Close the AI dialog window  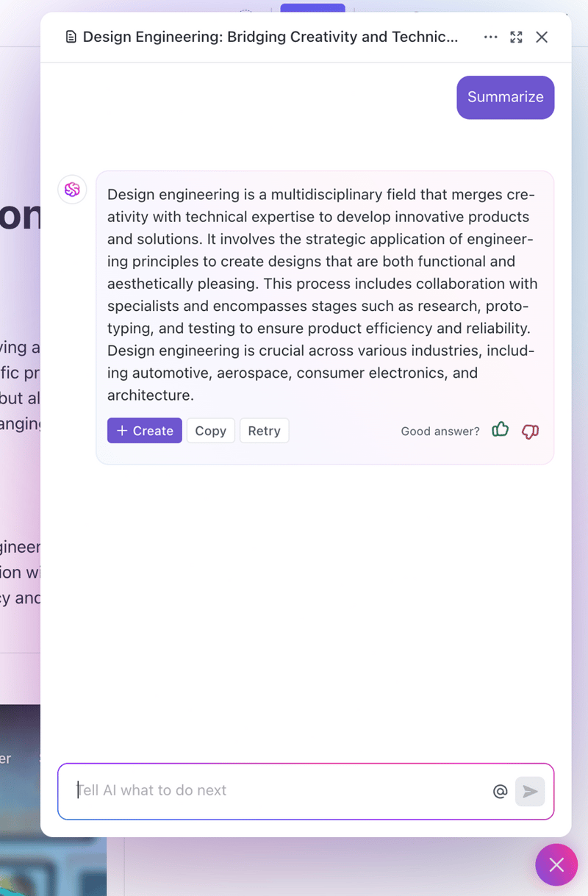pos(542,37)
